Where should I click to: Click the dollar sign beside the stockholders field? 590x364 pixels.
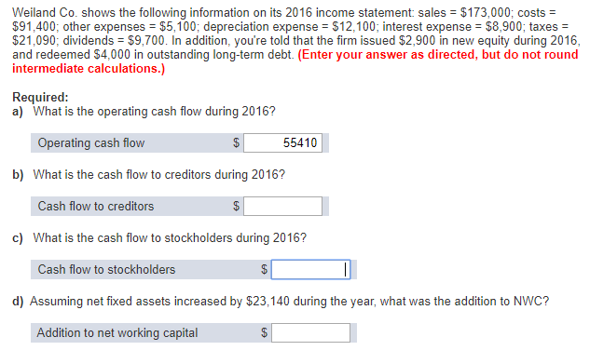point(264,269)
